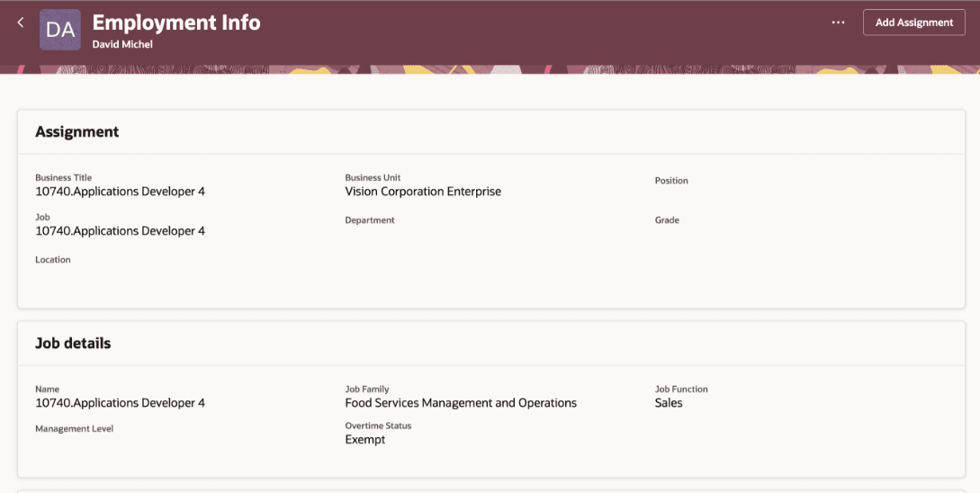
Task: Click the Position field label
Action: (x=671, y=181)
